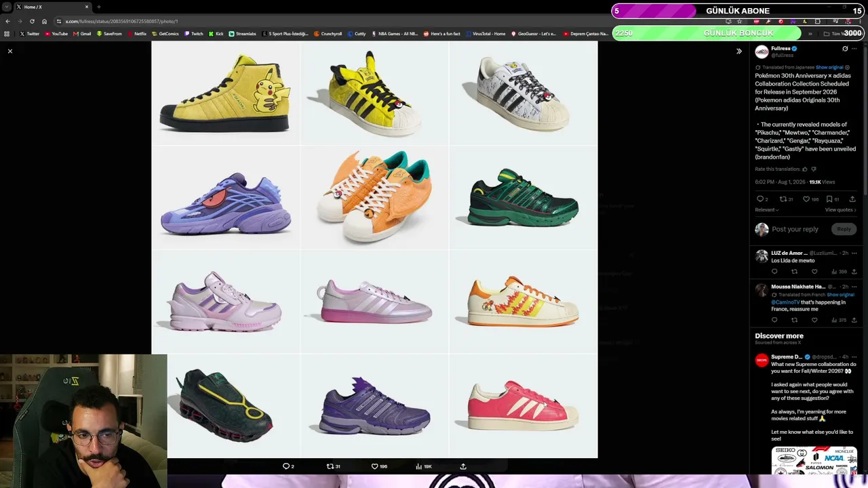Share the post using the icon below the photo
Image resolution: width=868 pixels, height=488 pixels.
463,466
